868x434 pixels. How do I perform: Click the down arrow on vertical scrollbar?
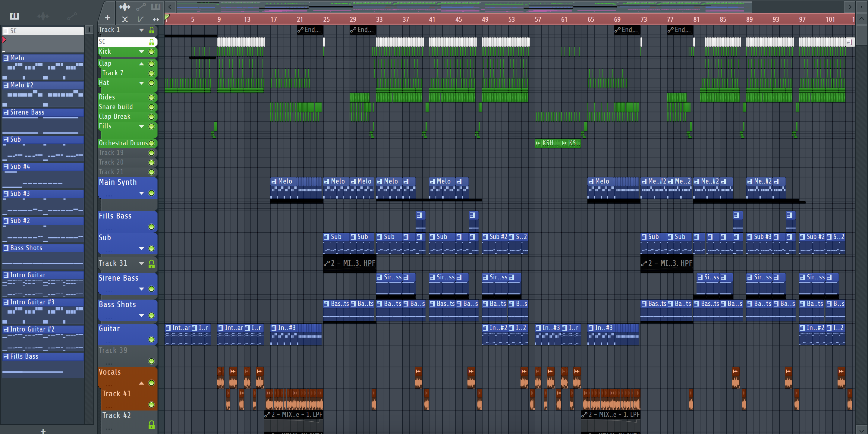click(862, 429)
